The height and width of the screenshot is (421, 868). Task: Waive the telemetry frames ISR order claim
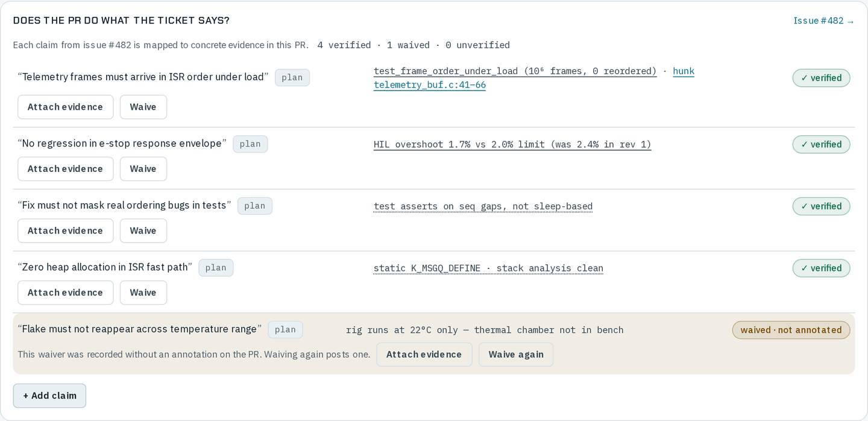coord(143,107)
